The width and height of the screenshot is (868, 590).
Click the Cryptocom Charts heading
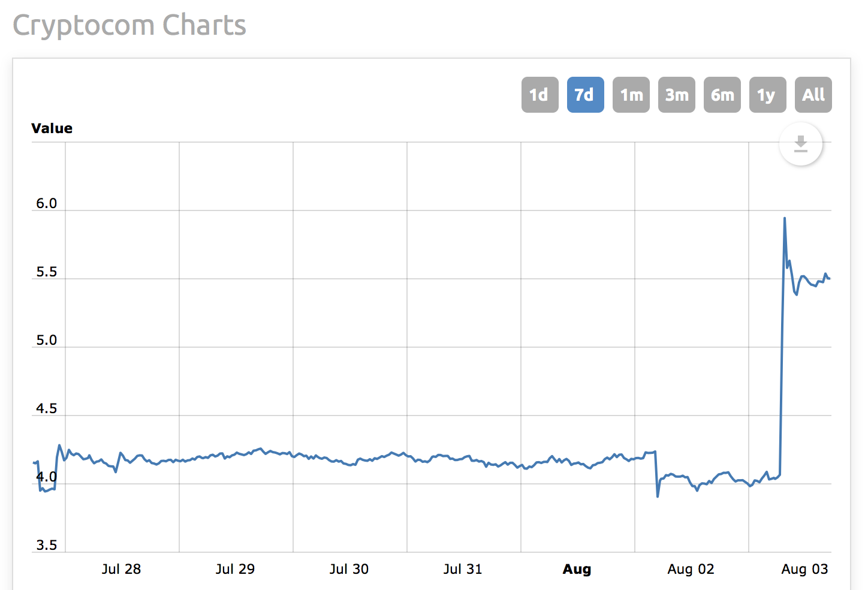point(129,26)
